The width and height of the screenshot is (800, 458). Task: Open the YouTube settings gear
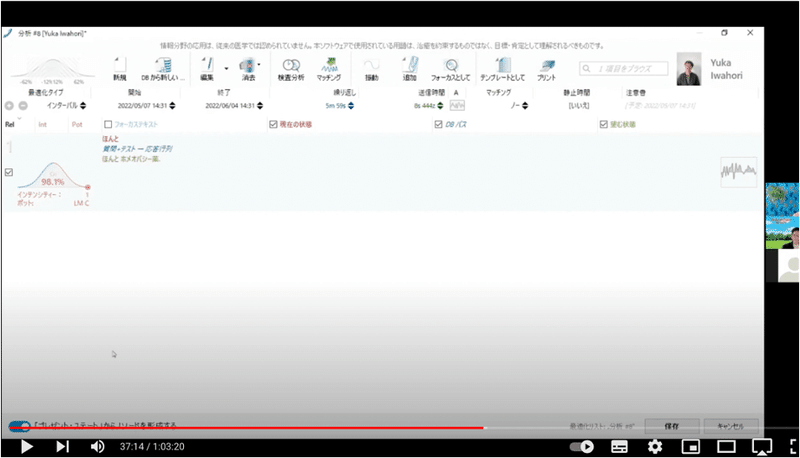tap(655, 447)
